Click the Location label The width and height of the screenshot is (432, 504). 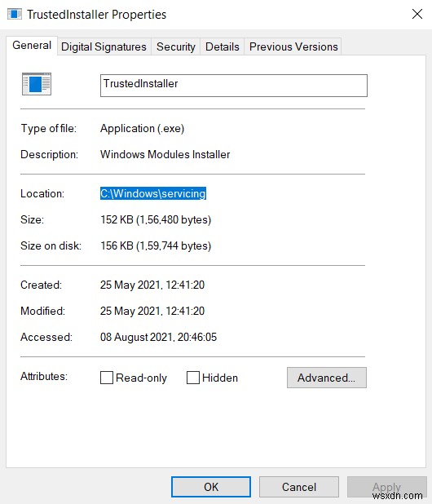(42, 193)
